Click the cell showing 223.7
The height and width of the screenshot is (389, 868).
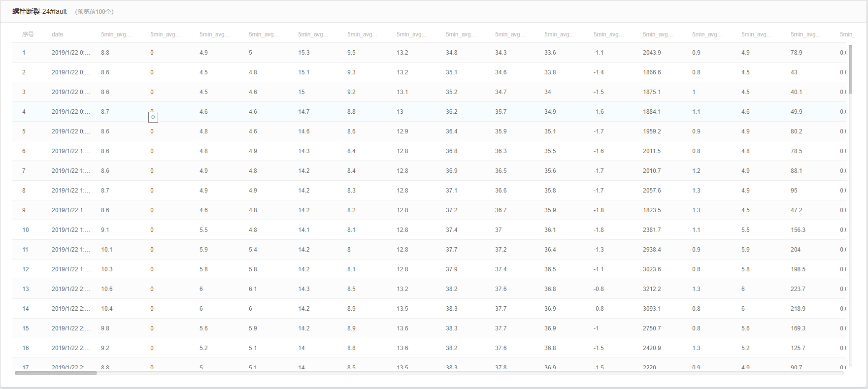(798, 289)
